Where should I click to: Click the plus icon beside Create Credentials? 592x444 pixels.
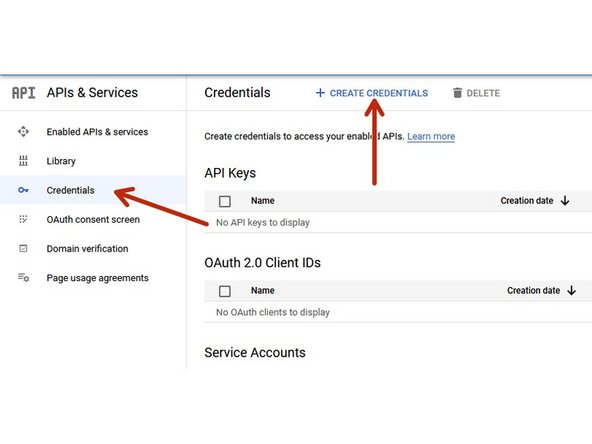tap(320, 93)
